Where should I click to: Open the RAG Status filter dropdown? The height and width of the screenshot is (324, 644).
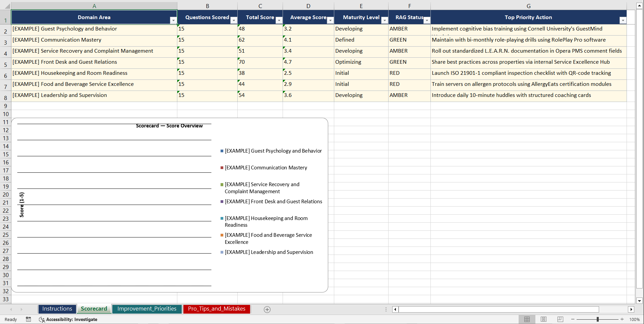[426, 20]
